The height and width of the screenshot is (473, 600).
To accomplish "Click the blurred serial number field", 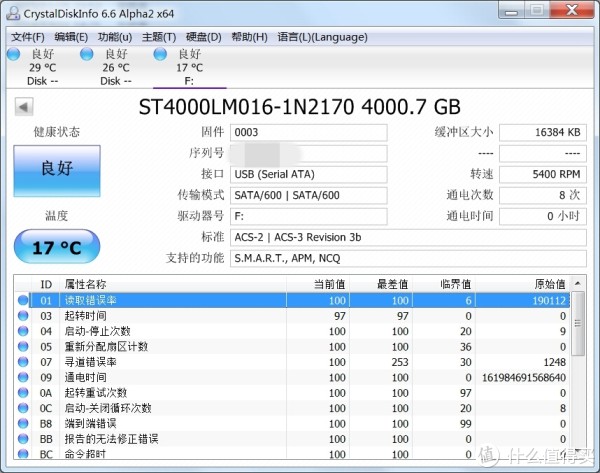I will [308, 153].
